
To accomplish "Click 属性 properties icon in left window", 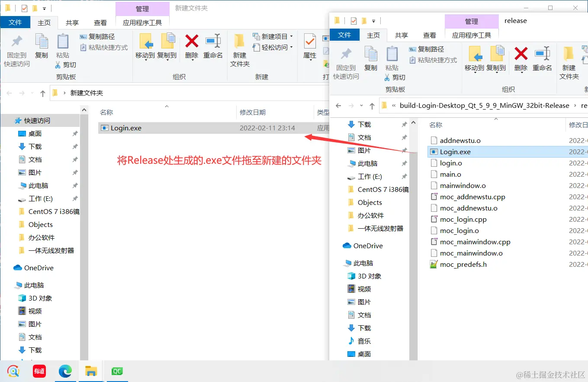I will [310, 47].
